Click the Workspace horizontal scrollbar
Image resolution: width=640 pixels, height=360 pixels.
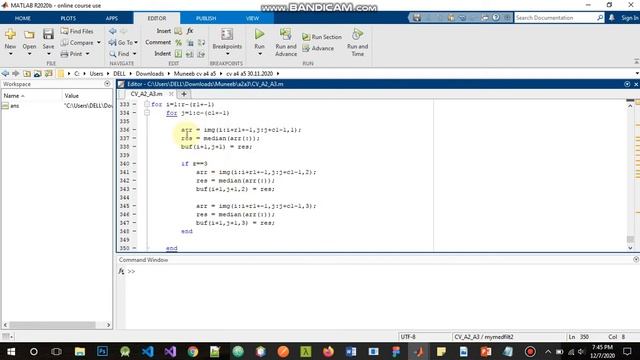pyautogui.click(x=52, y=325)
